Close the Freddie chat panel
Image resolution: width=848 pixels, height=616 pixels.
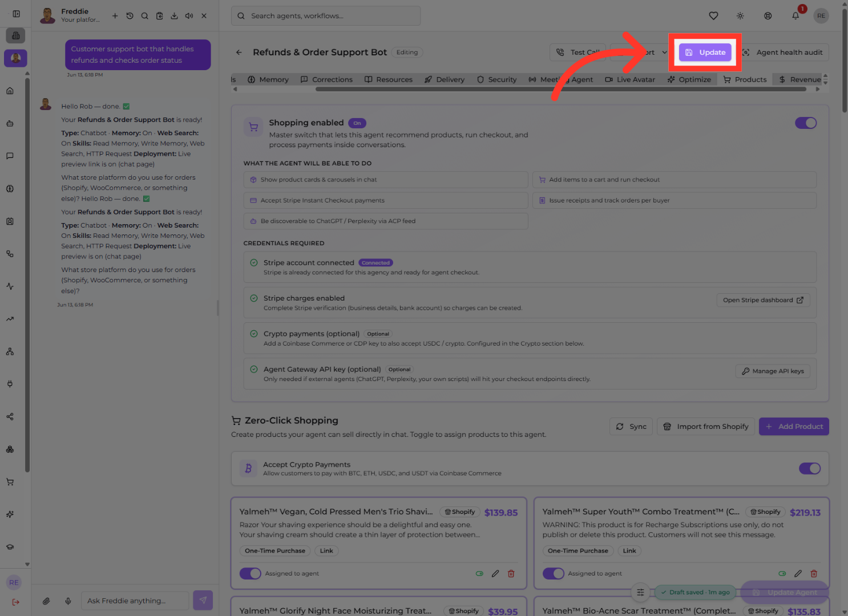(204, 16)
